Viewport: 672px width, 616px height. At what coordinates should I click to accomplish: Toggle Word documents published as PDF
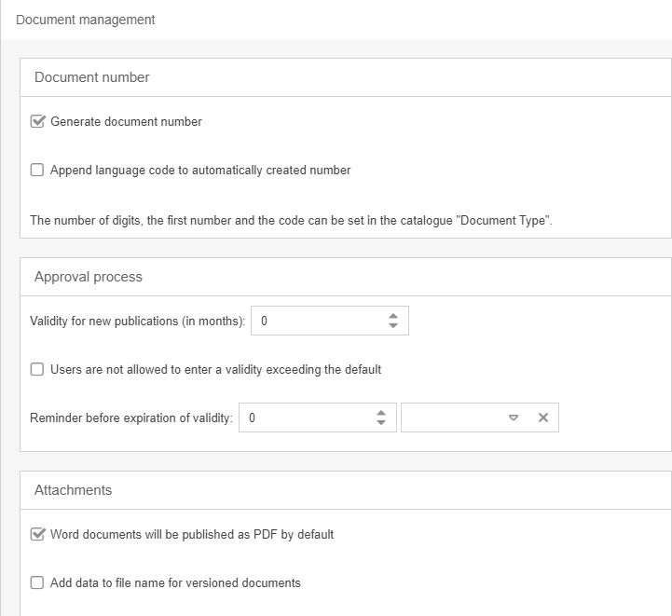click(38, 534)
